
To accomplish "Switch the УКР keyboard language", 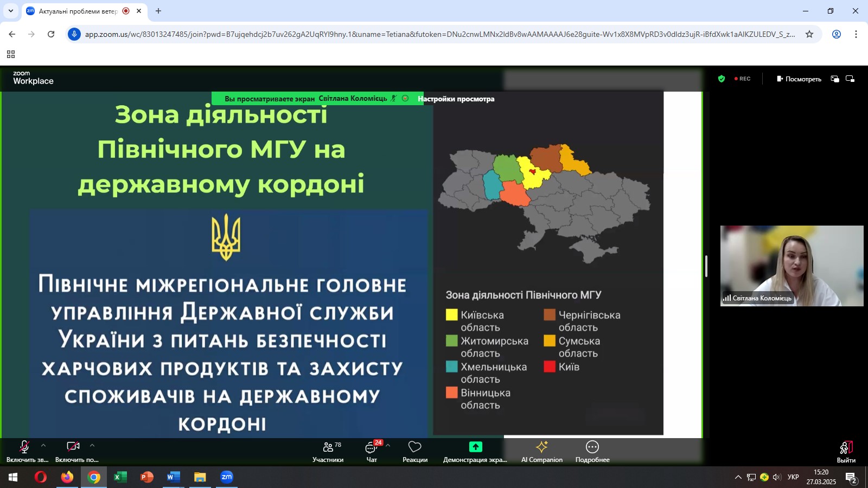I will tap(793, 477).
